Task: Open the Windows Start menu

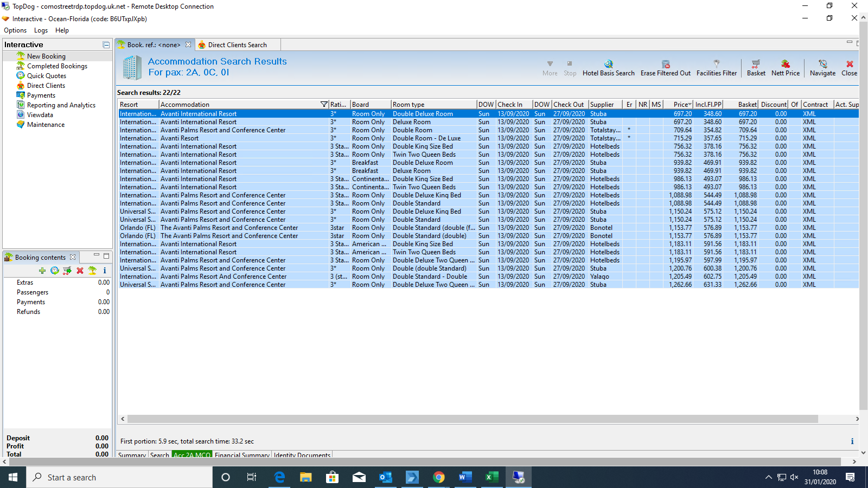Action: (13, 477)
